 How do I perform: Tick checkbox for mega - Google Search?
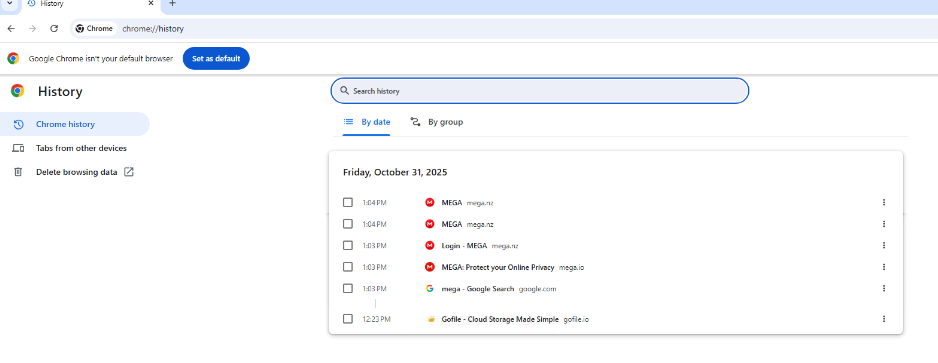[348, 288]
